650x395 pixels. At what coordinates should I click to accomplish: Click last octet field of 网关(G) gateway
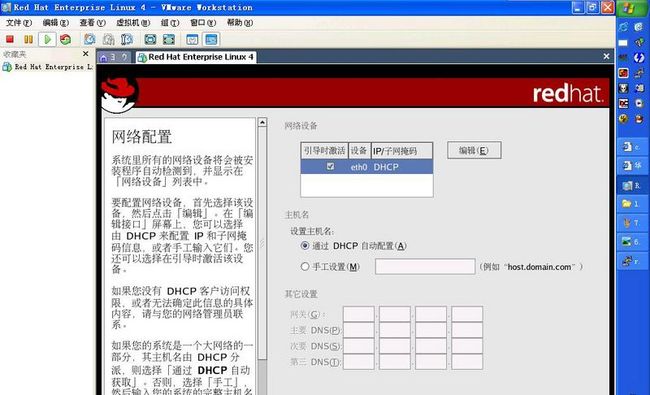(x=467, y=314)
